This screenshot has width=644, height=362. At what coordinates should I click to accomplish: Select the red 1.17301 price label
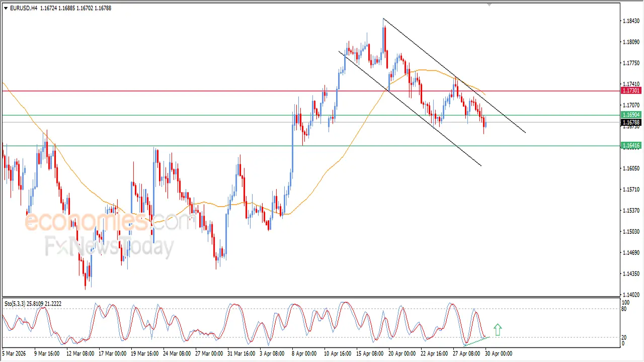pyautogui.click(x=631, y=90)
